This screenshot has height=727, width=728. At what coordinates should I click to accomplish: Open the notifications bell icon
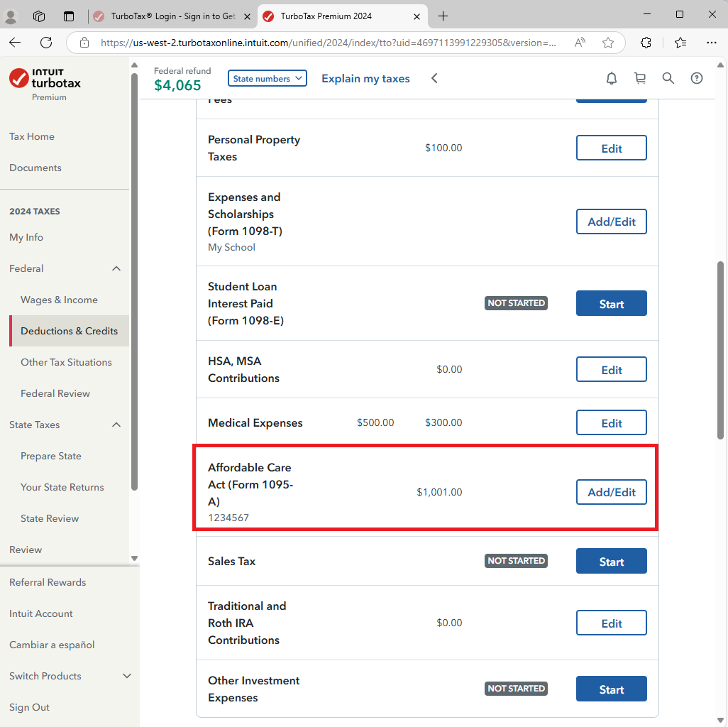pos(612,79)
